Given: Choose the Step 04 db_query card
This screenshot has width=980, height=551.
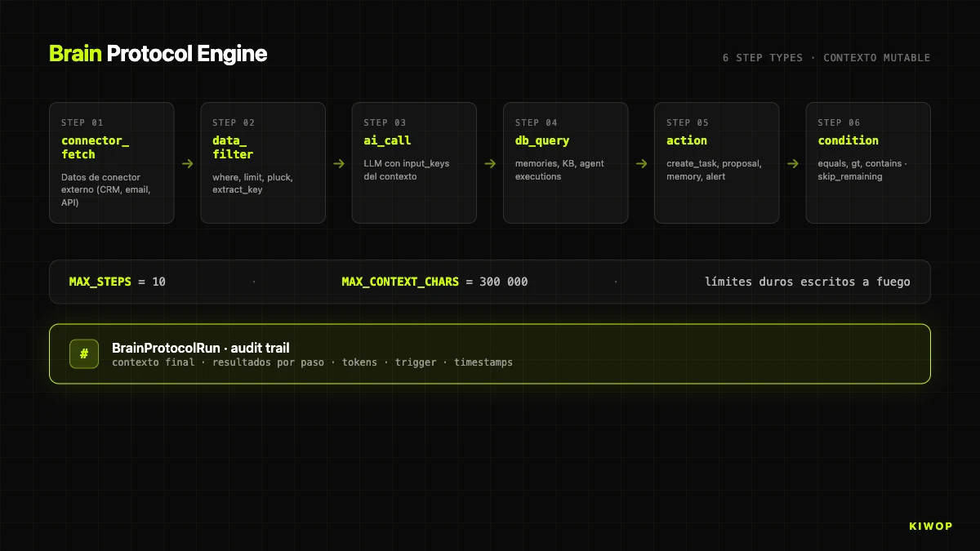Looking at the screenshot, I should 565,162.
